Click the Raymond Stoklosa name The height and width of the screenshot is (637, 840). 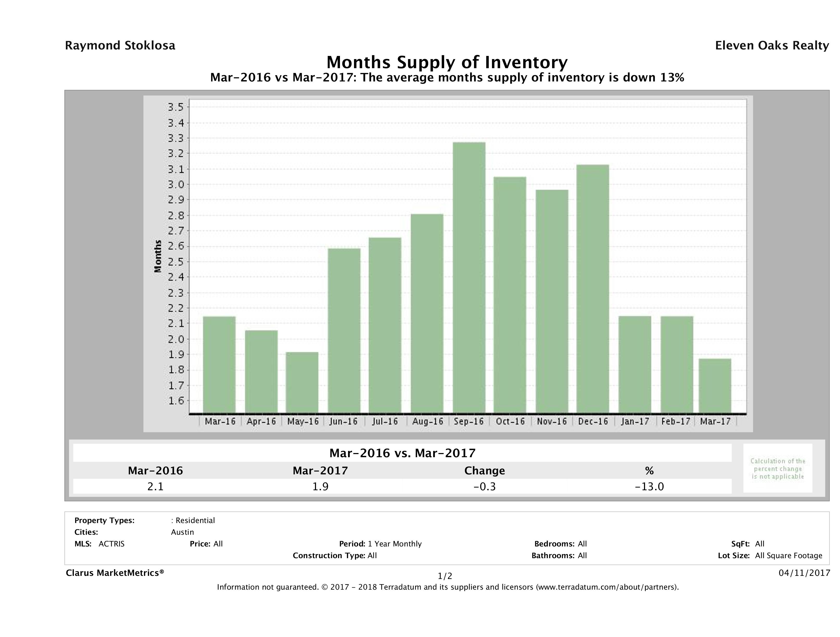120,46
